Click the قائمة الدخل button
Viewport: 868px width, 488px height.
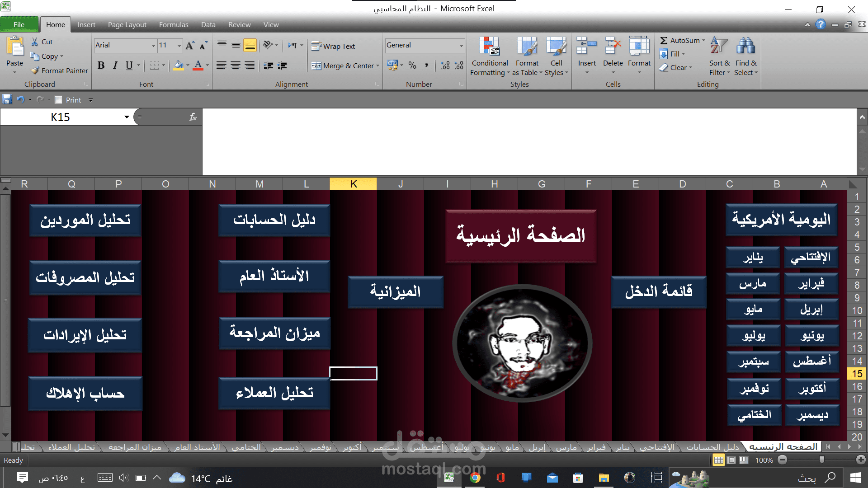[658, 291]
